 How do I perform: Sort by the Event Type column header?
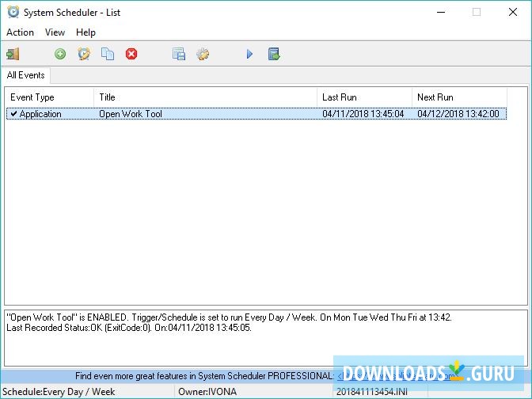50,97
